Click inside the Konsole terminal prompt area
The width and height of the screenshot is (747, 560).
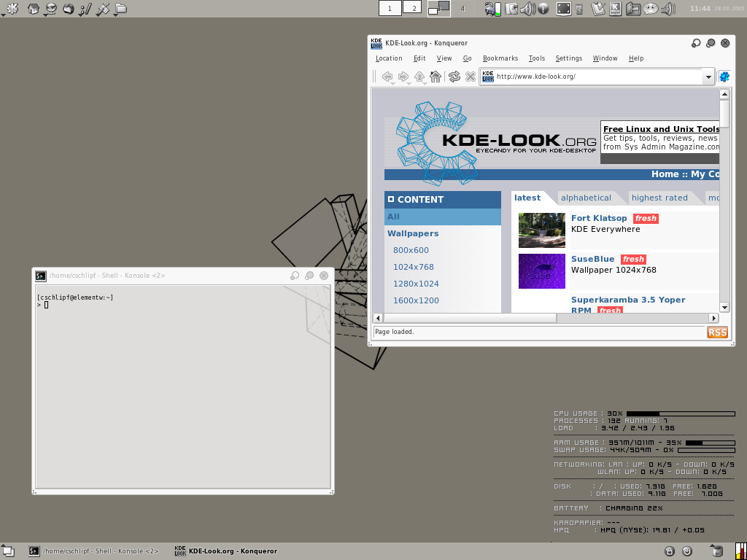tap(183, 386)
